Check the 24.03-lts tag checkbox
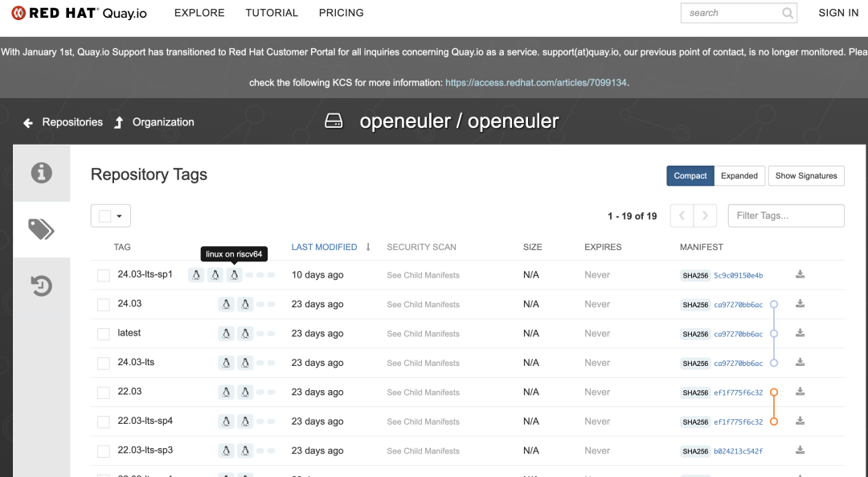This screenshot has height=477, width=868. point(104,364)
